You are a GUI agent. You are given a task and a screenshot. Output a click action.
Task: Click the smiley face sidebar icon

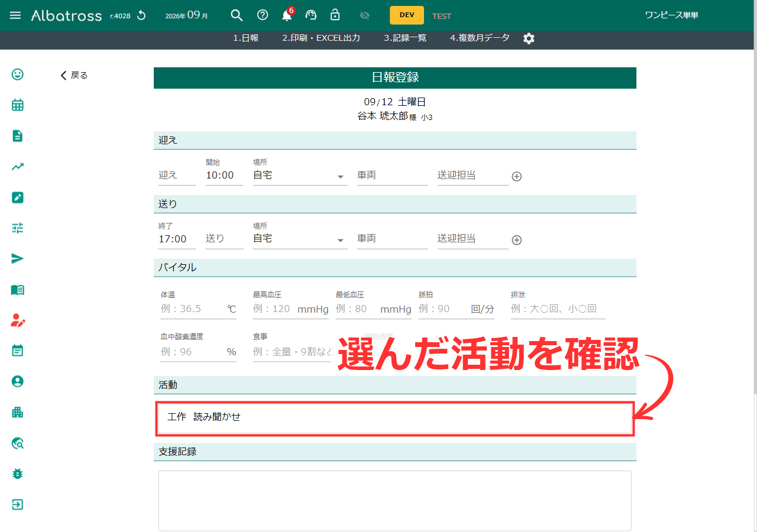(18, 74)
